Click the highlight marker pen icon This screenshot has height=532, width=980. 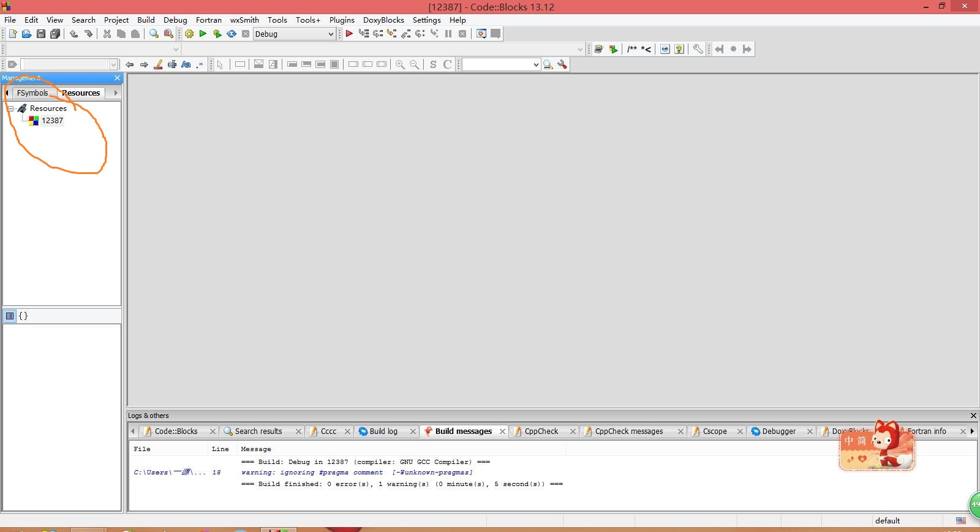[158, 64]
